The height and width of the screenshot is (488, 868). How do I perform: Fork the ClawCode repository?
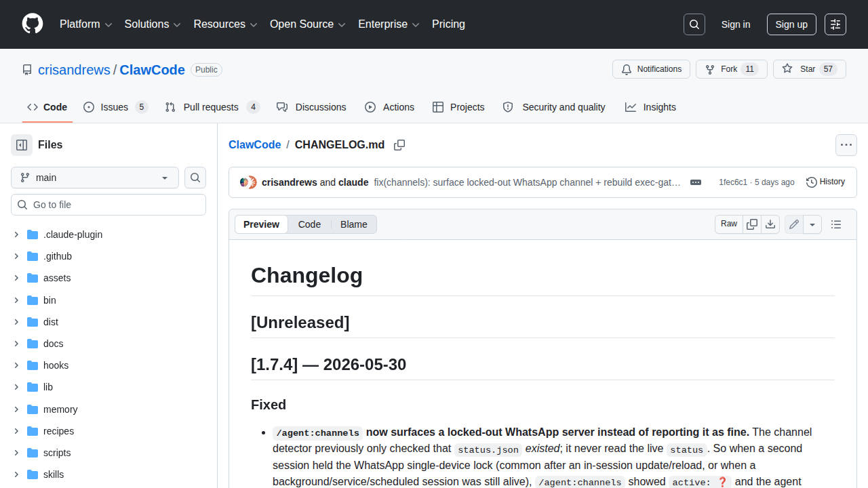[x=732, y=69]
